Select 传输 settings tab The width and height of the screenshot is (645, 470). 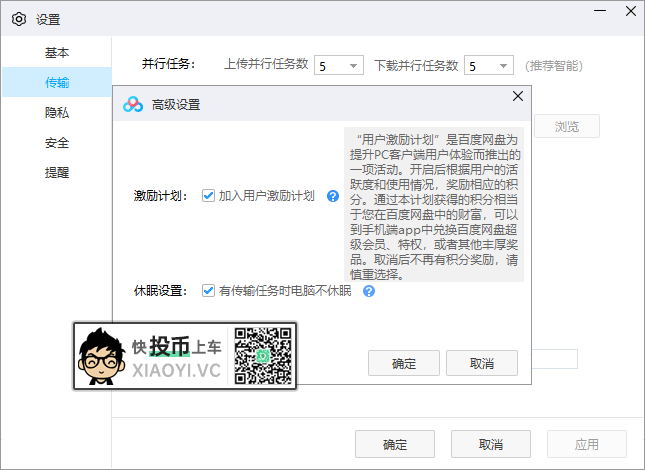57,82
